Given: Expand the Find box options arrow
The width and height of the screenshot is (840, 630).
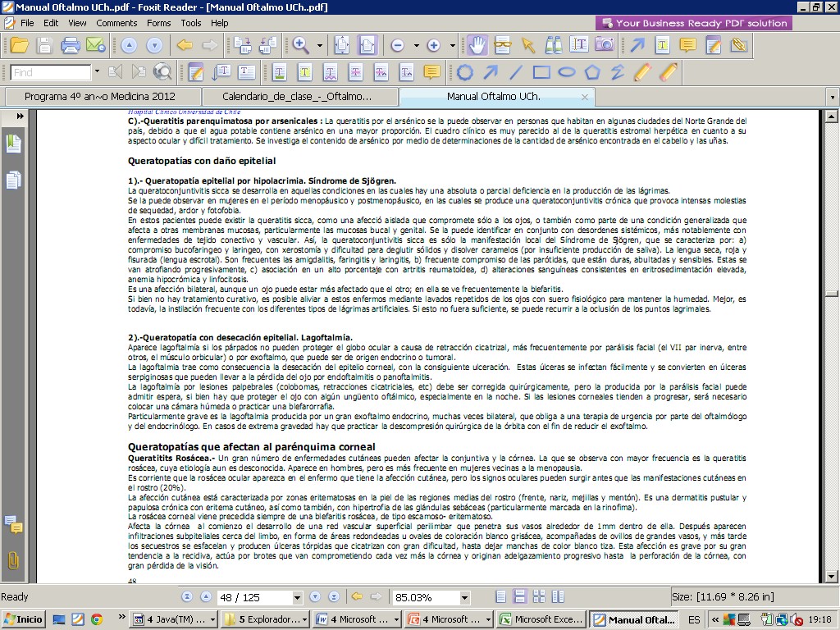Looking at the screenshot, I should click(97, 72).
